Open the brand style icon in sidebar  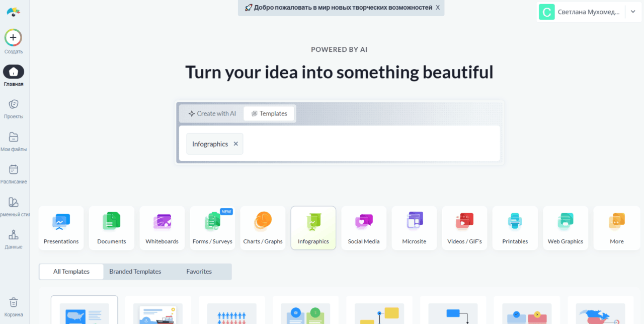click(x=14, y=202)
